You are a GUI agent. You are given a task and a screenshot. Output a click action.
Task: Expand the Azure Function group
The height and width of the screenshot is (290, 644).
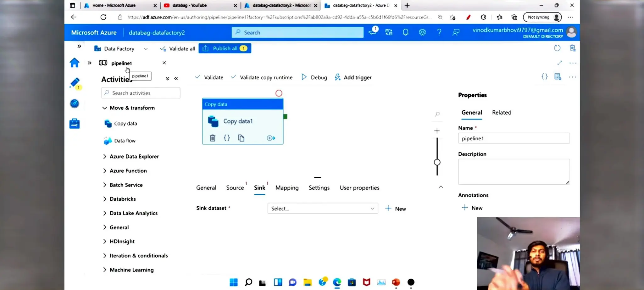coord(125,170)
